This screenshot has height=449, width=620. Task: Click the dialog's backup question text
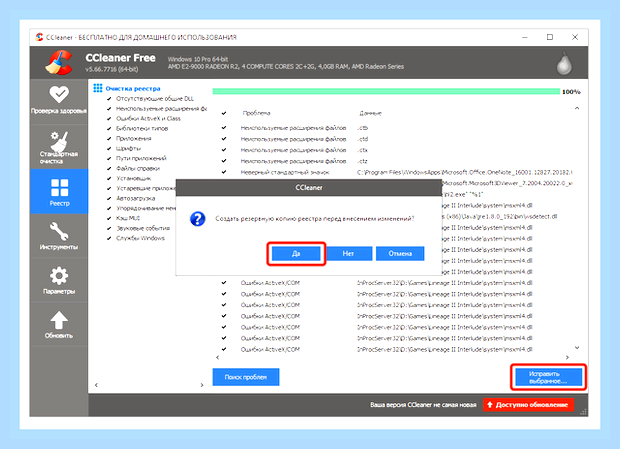314,219
